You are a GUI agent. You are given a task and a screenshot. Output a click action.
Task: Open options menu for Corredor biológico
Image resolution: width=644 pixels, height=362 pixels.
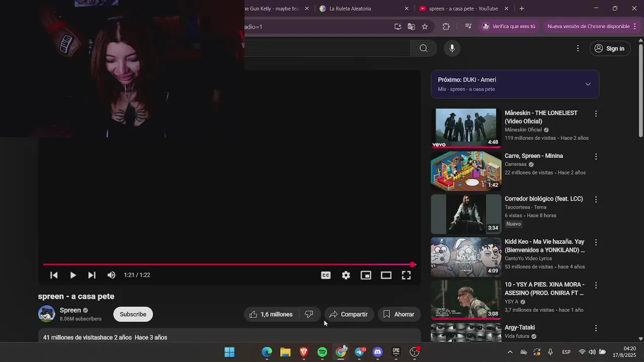point(596,200)
